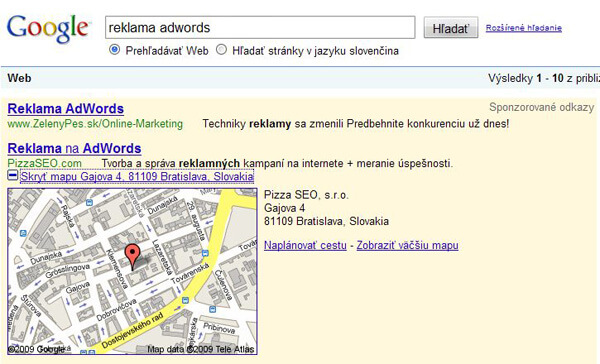Viewport: 600px width, 364px height.
Task: Open the 'Reklama AdWords' sponsored link
Action: (x=65, y=109)
